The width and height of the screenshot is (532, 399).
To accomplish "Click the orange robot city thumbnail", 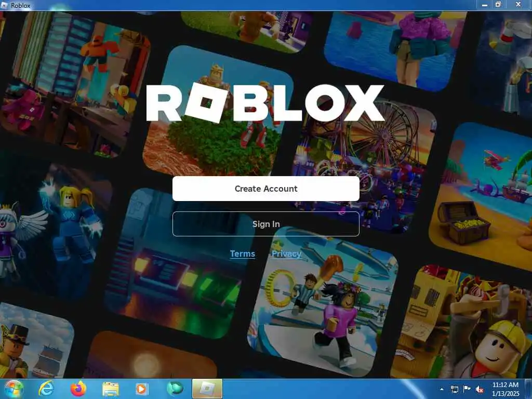I will [x=75, y=85].
